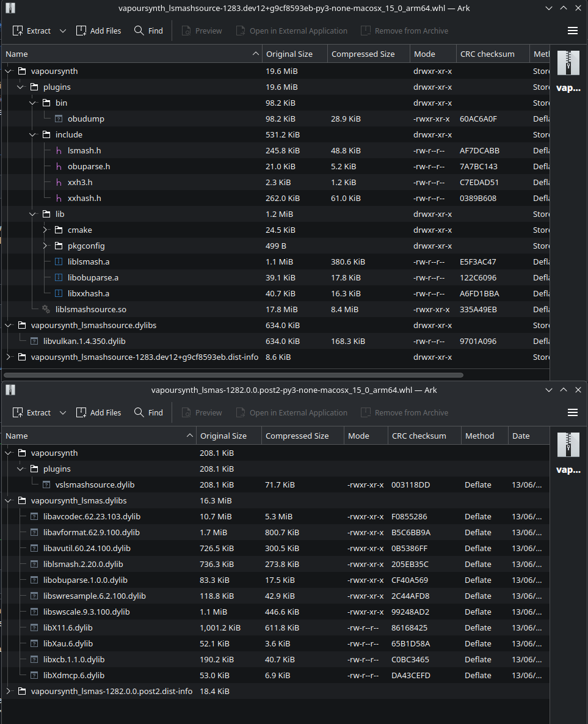
Task: Select libavutil.60.24.100.dylib file icon
Action: [x=34, y=549]
